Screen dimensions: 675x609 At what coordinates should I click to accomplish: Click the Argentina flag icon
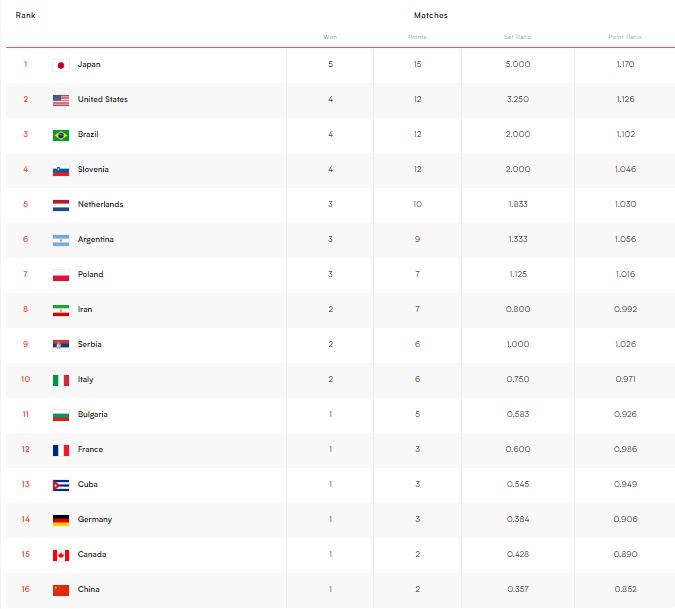point(60,240)
